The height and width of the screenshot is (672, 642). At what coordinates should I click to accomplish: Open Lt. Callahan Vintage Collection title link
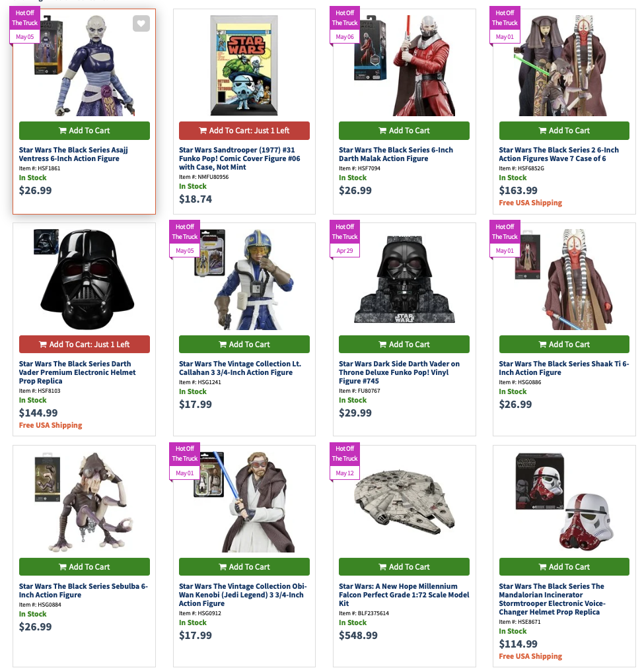240,368
